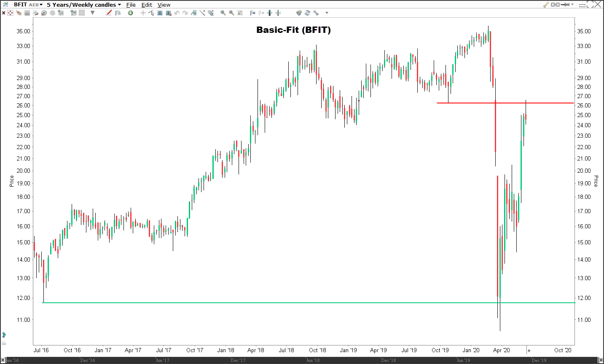Click the refresh arrows icon
Screen dimensions: 604x364
pyautogui.click(x=307, y=13)
